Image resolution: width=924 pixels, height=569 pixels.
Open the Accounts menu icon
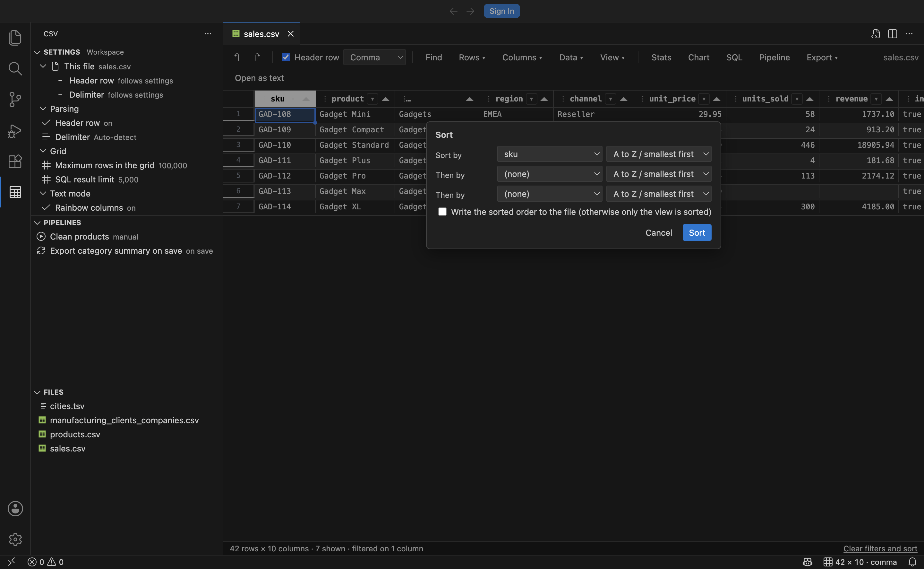tap(15, 508)
